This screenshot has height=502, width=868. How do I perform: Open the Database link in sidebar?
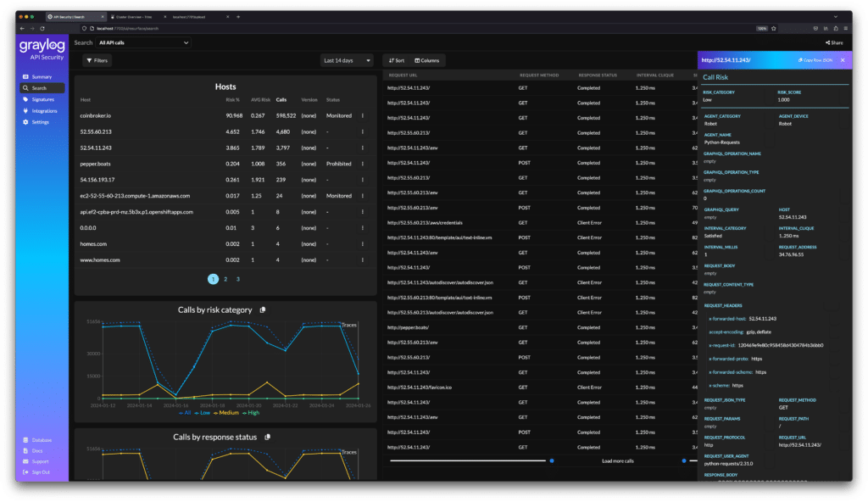coord(42,440)
